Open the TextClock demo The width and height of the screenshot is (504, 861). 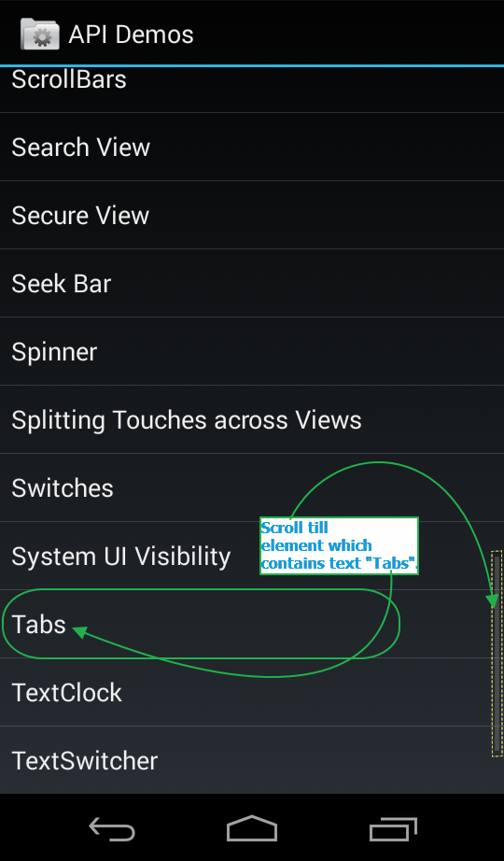pos(252,692)
